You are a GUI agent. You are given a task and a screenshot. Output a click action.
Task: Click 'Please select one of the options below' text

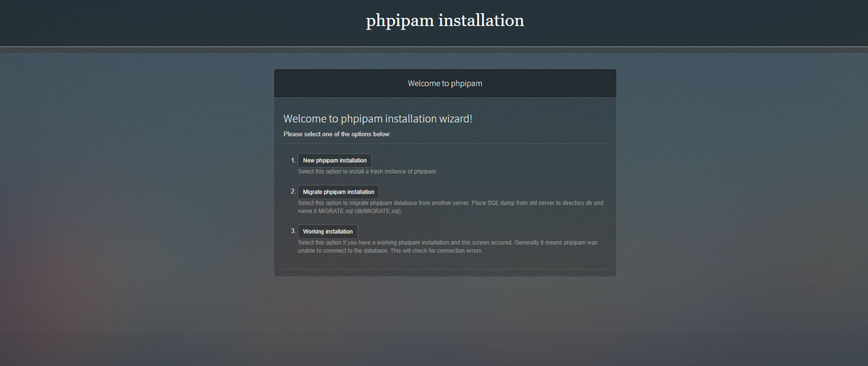pos(337,134)
